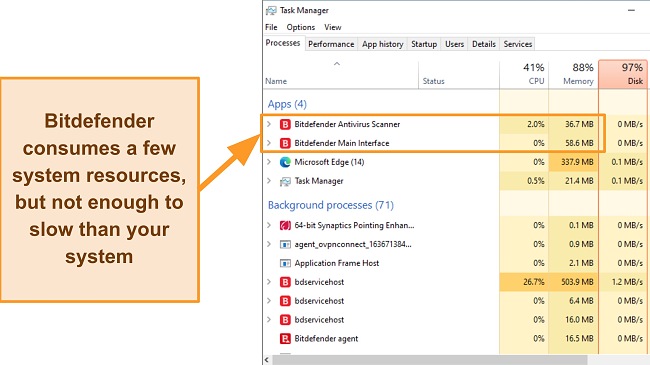Click the 1.2 MB/s disk cell
The width and height of the screenshot is (650, 365).
pos(623,282)
